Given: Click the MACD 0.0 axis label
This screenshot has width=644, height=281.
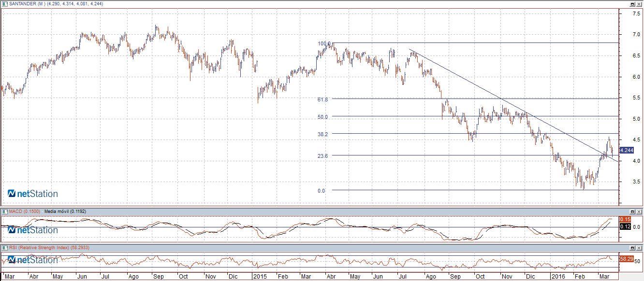Looking at the screenshot, I should tap(637, 227).
